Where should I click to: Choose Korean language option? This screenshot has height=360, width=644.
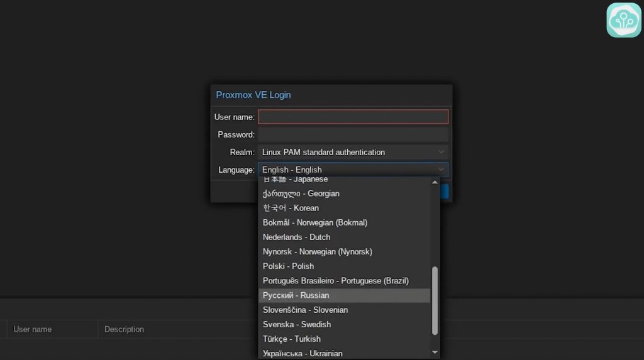click(344, 208)
